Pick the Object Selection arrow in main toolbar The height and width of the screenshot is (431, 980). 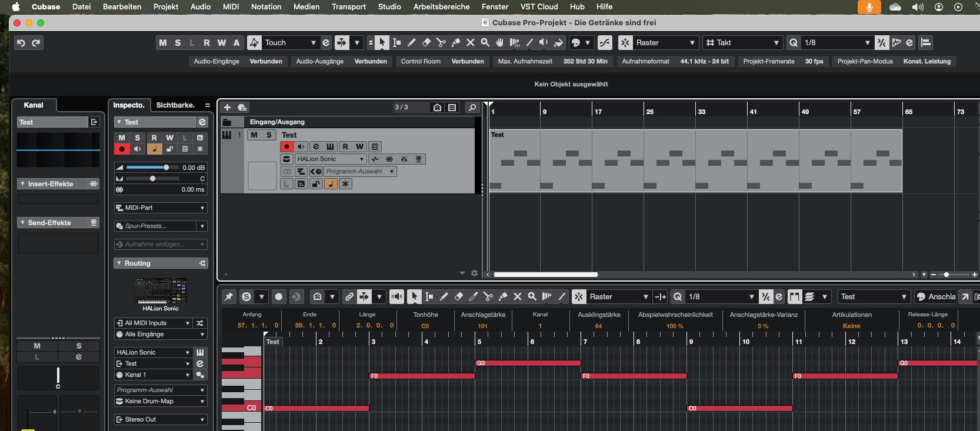tap(382, 42)
